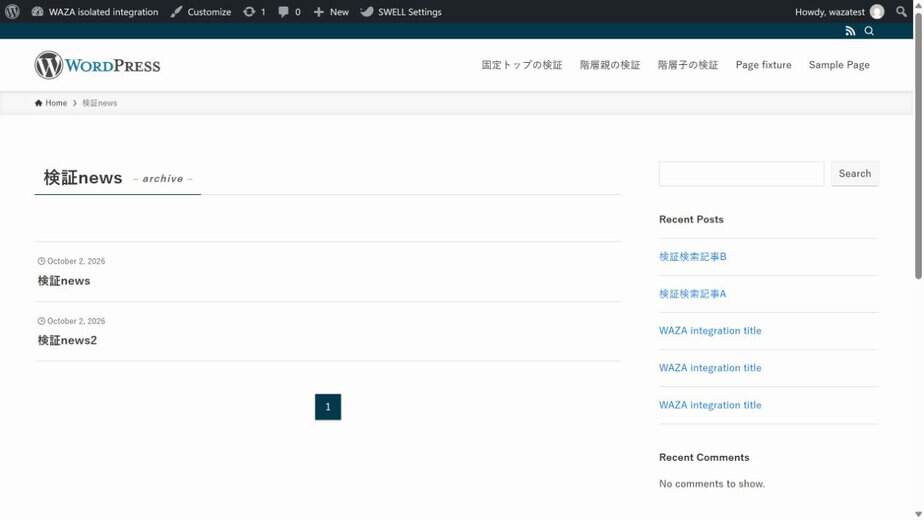
Task: Click the header search icon beside RSS
Action: [869, 31]
